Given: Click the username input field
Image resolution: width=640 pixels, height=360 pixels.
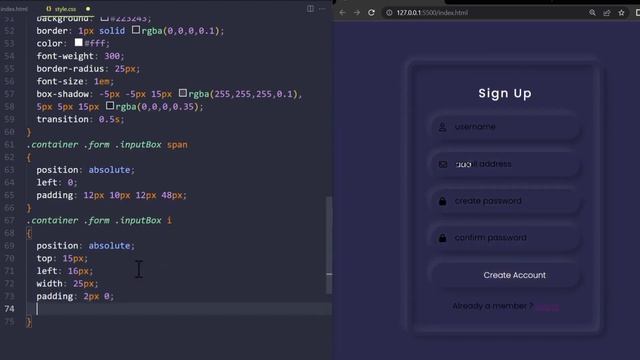Looking at the screenshot, I should (505, 127).
